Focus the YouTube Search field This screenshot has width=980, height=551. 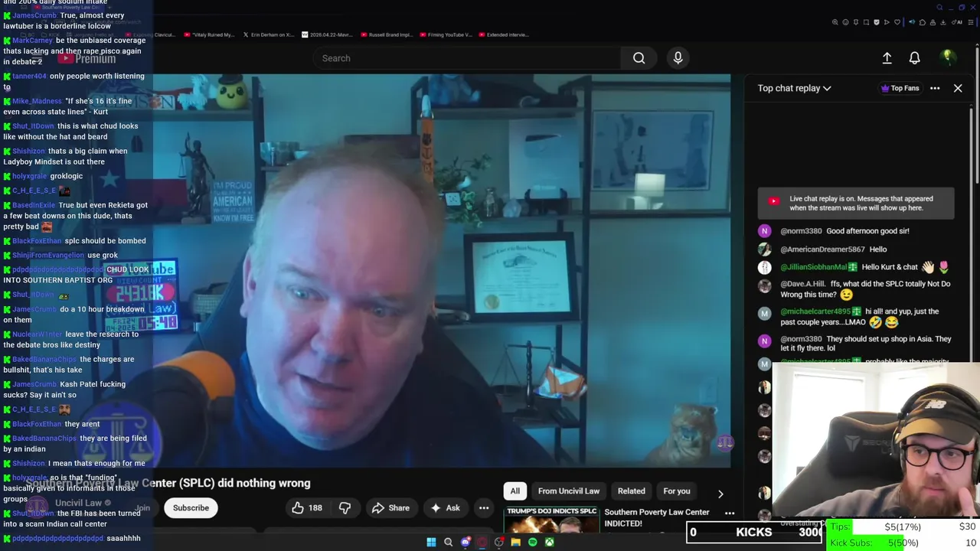(467, 58)
